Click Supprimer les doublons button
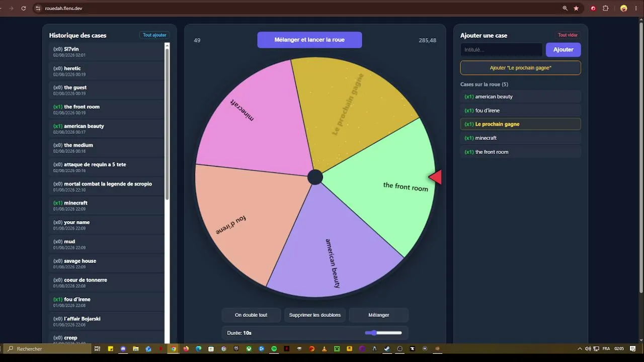644x362 pixels. (x=315, y=315)
